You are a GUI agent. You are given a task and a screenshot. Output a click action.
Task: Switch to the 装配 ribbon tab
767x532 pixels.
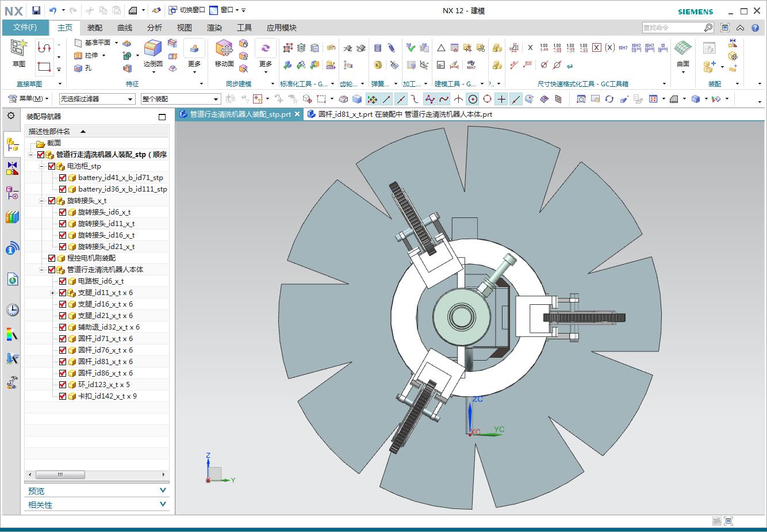[x=95, y=28]
